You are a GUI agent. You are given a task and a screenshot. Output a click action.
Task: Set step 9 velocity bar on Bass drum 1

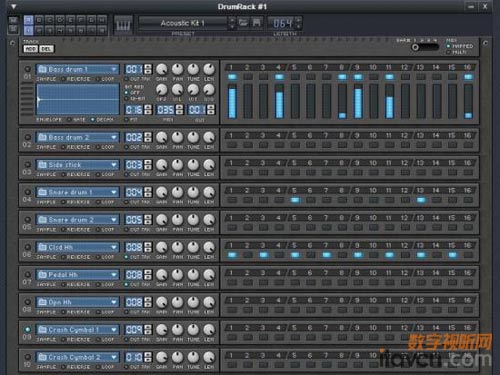[x=358, y=101]
